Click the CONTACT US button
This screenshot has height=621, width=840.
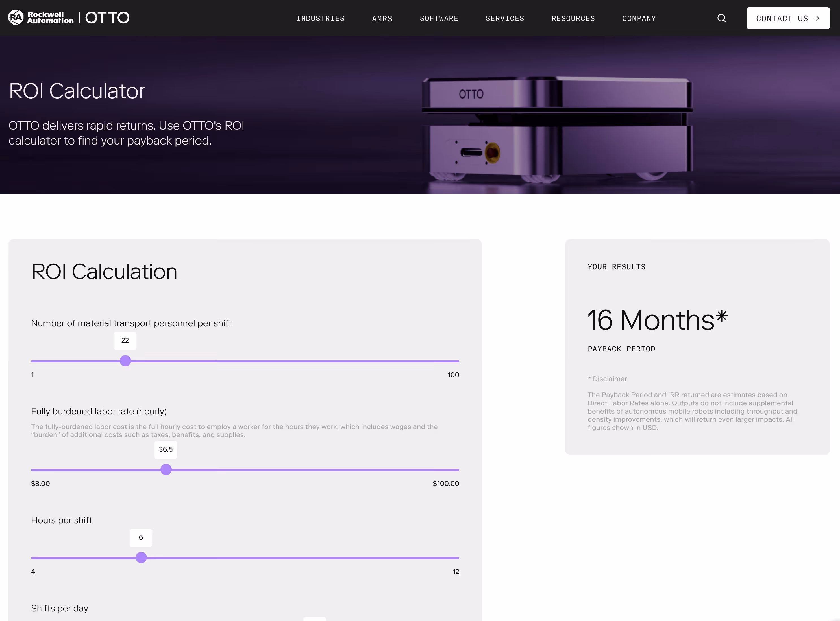click(x=787, y=18)
